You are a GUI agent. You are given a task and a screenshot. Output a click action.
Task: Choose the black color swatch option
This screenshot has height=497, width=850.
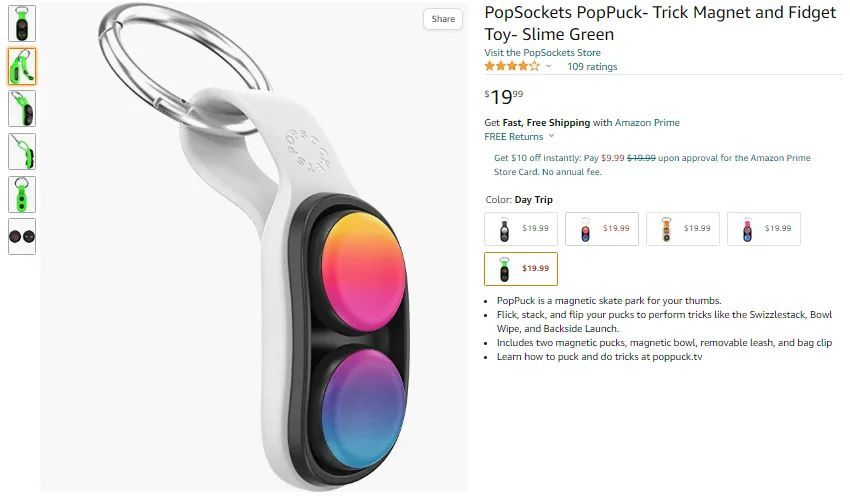[x=520, y=229]
